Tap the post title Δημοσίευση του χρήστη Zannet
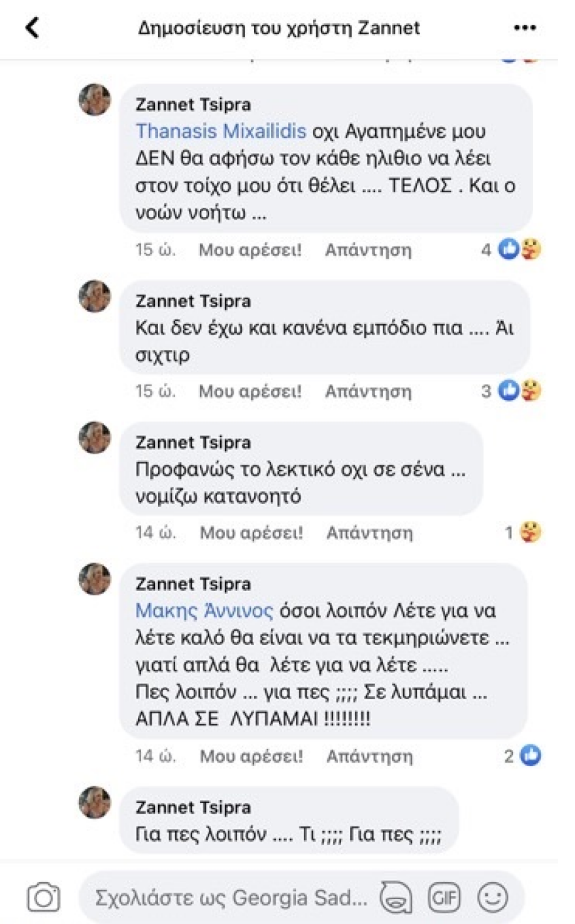575x924 pixels. point(280,27)
